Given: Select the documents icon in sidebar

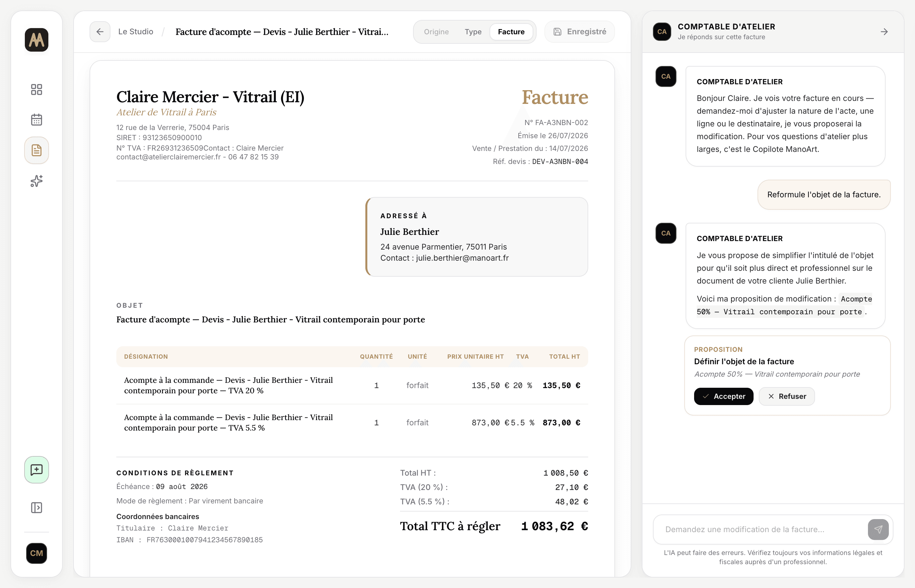Looking at the screenshot, I should tap(37, 151).
